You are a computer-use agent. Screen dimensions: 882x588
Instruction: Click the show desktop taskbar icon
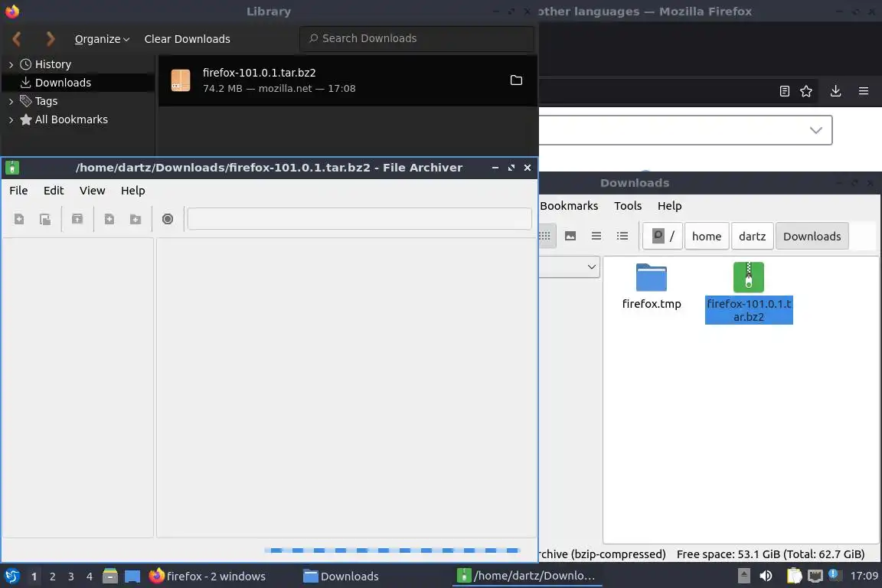coord(132,577)
